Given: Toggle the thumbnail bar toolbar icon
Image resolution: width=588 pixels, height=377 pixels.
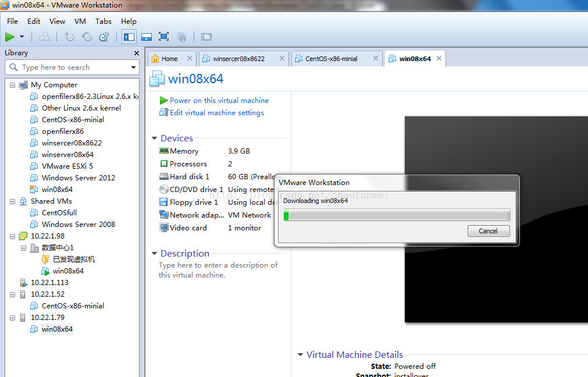Looking at the screenshot, I should 146,37.
